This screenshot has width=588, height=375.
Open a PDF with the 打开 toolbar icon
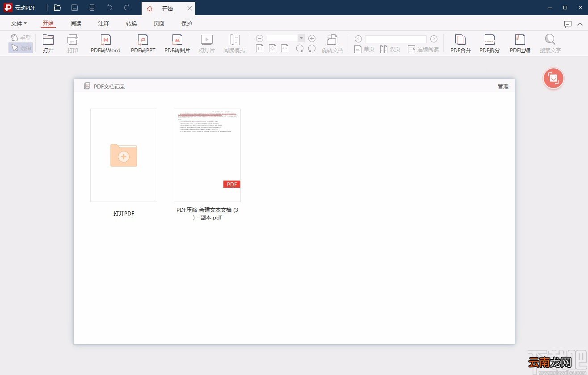coord(48,44)
